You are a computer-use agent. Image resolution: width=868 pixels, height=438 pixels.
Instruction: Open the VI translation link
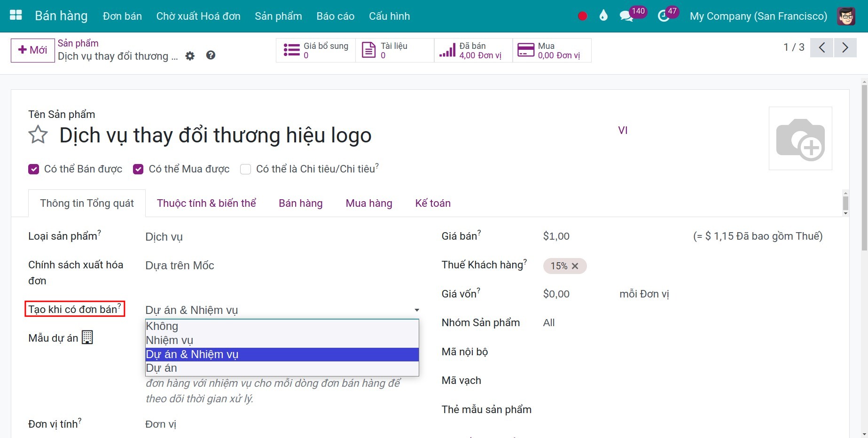[x=623, y=130]
